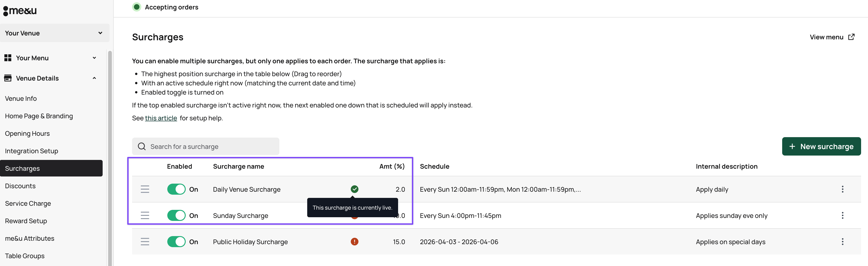Click the drag handle for Daily Venue Surcharge
The height and width of the screenshot is (266, 868).
145,189
